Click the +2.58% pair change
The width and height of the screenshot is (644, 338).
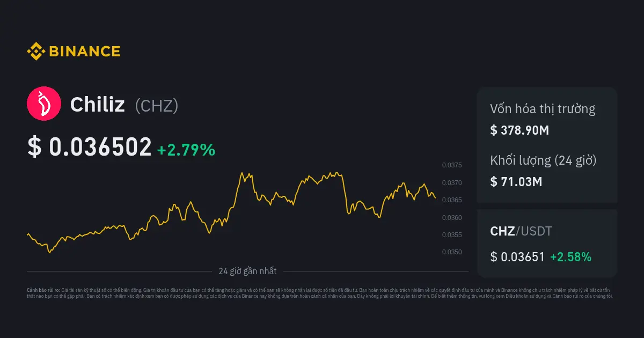click(570, 257)
